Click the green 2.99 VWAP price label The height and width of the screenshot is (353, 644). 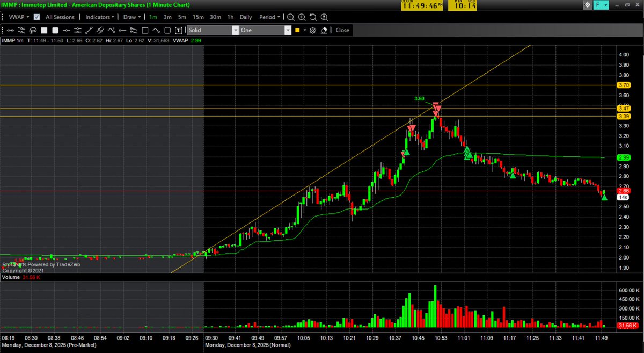[x=624, y=157]
